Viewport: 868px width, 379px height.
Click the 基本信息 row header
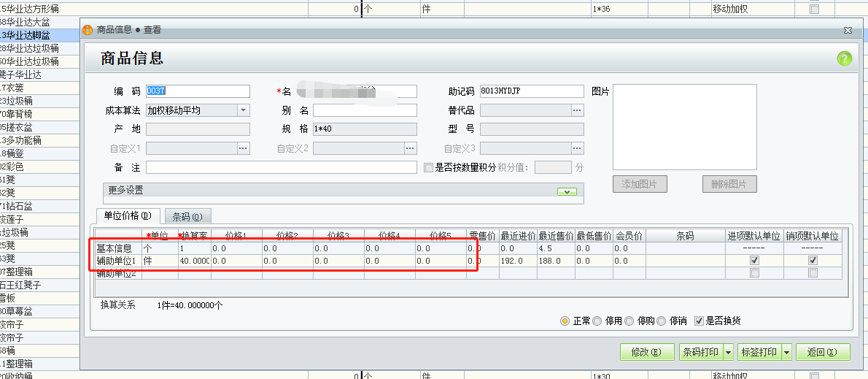tap(118, 248)
